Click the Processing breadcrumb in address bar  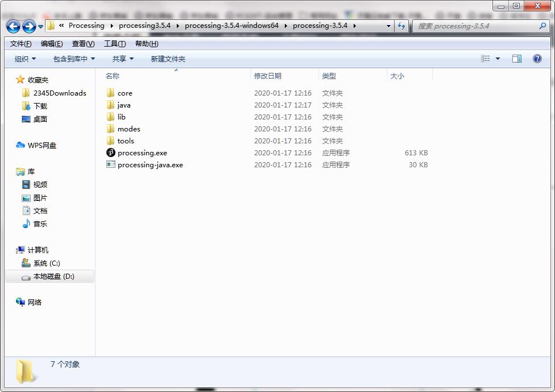coord(86,26)
